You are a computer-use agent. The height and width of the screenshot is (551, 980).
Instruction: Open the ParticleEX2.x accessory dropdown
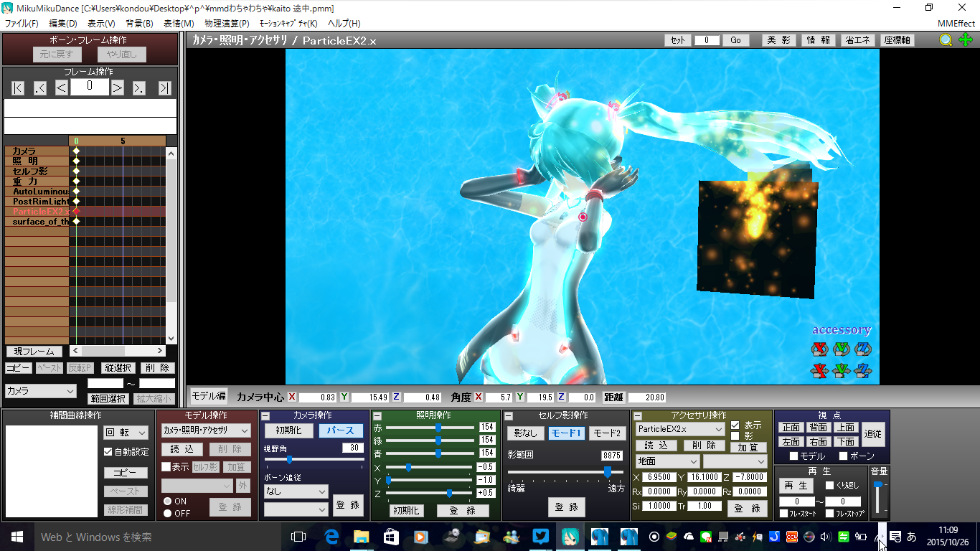point(680,429)
